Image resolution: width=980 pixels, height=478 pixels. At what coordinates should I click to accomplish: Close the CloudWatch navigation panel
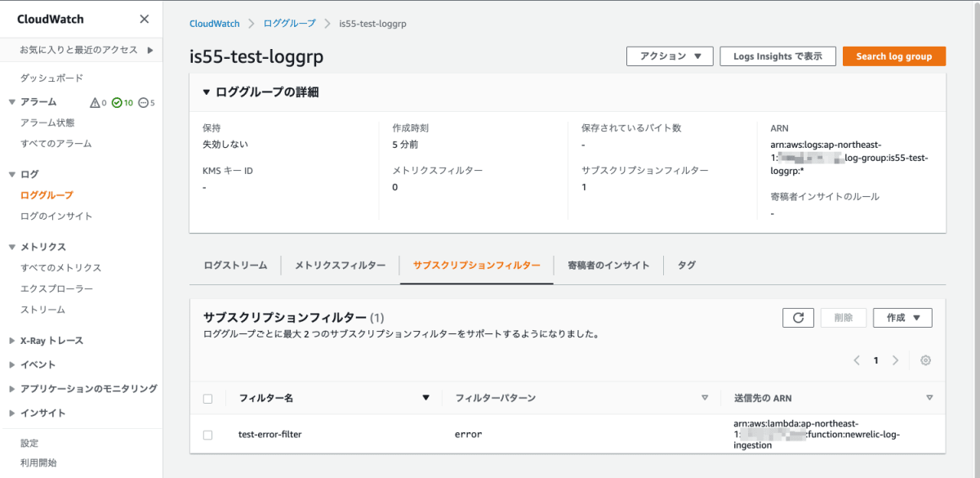(x=145, y=19)
